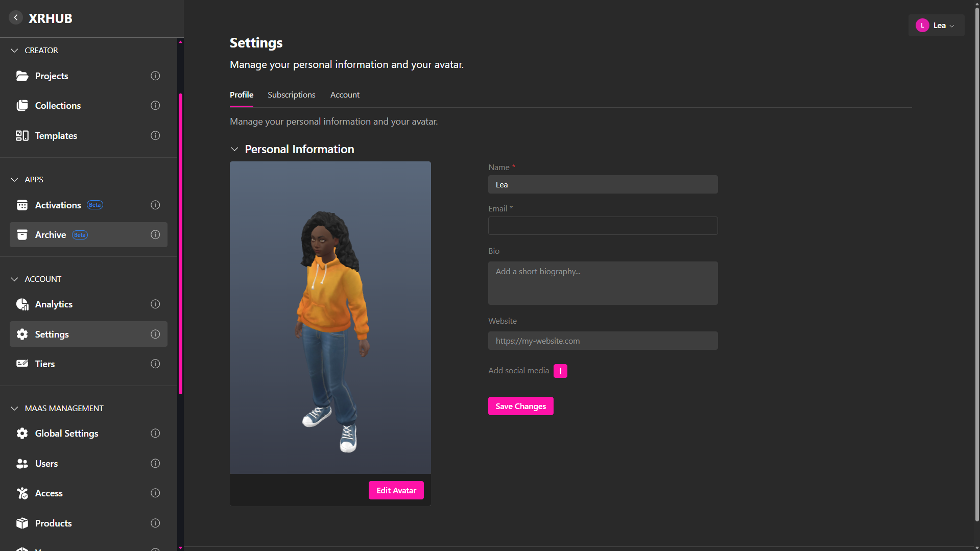Open the Products box icon

coord(22,523)
